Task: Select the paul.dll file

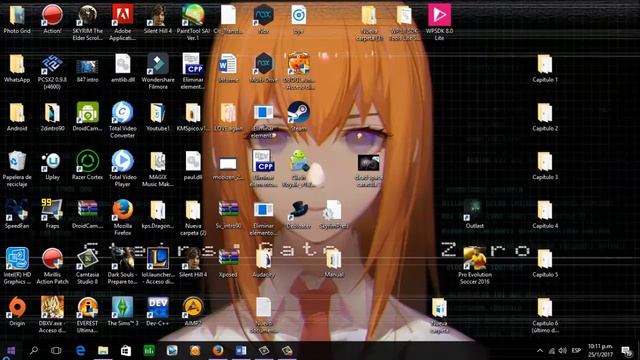Action: [x=193, y=162]
